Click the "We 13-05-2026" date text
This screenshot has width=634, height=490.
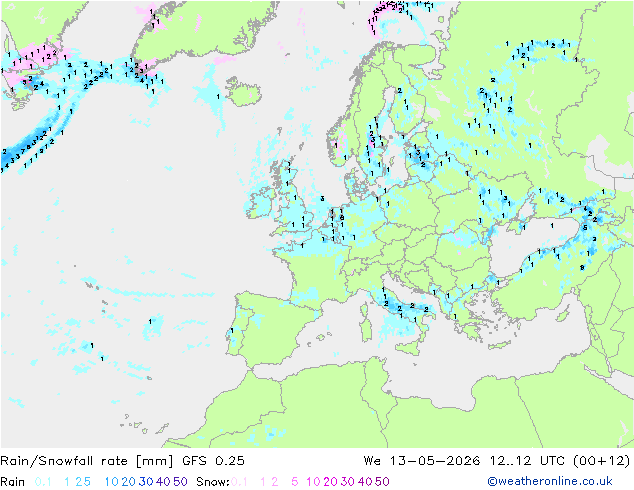pyautogui.click(x=422, y=461)
